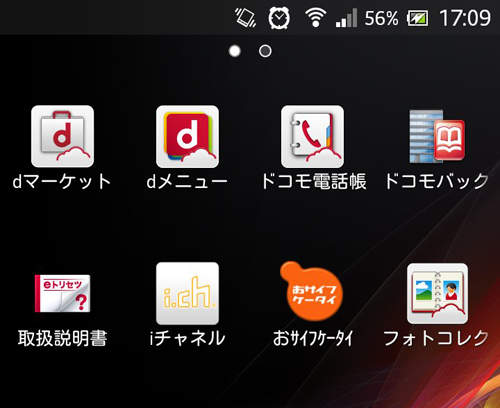Tap the battery charging icon
The image size is (500, 408).
point(417,18)
